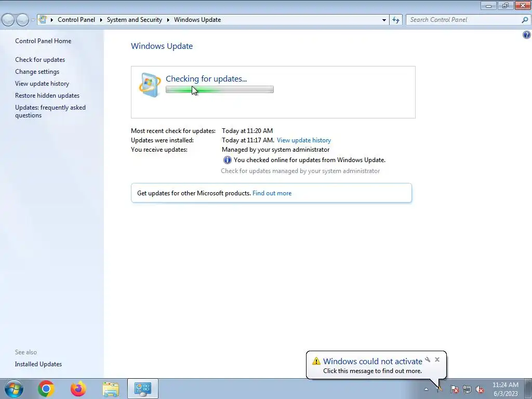Click Action Center flag tray icon

coord(454,389)
